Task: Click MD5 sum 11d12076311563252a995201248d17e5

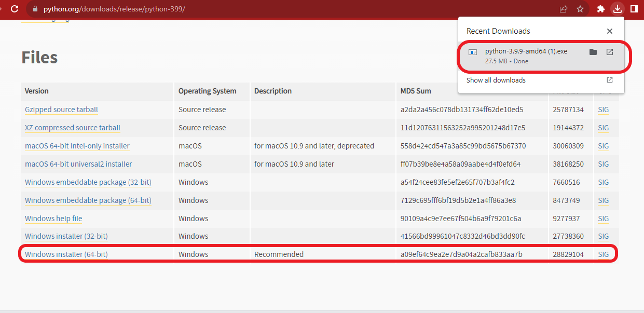Action: [463, 128]
